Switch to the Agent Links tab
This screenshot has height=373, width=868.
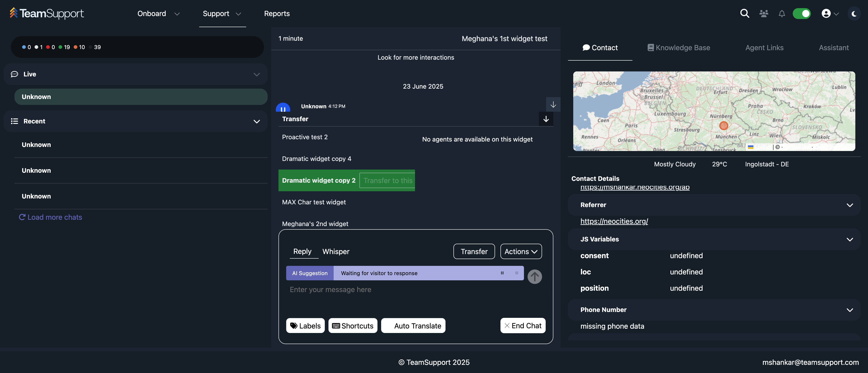click(764, 48)
